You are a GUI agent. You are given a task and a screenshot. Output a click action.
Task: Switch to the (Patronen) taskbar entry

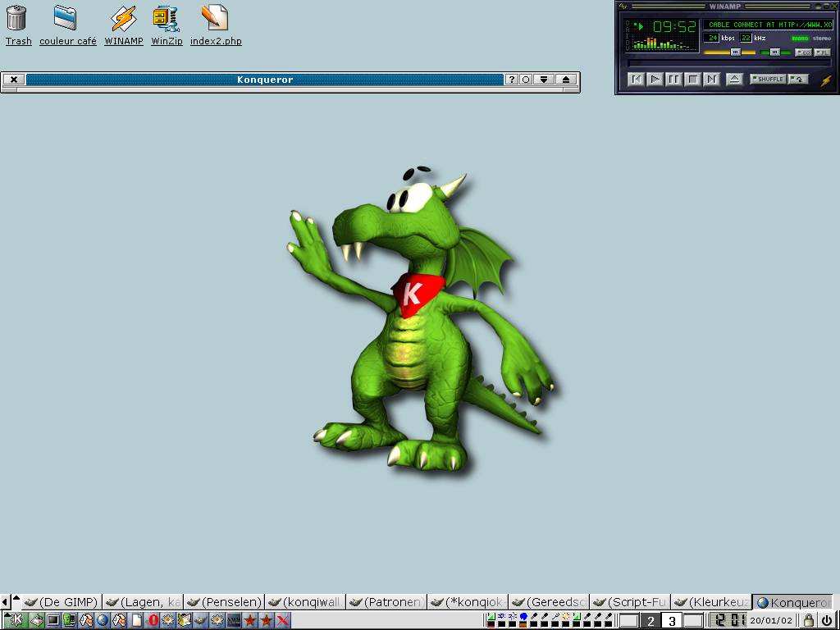[x=387, y=602]
